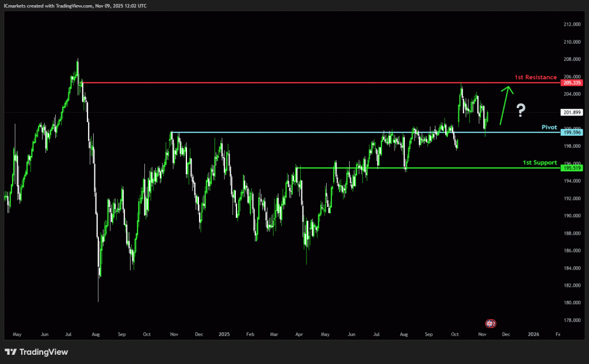This screenshot has height=364, width=589.
Task: Select the green upward forecast arrow
Action: [x=504, y=105]
